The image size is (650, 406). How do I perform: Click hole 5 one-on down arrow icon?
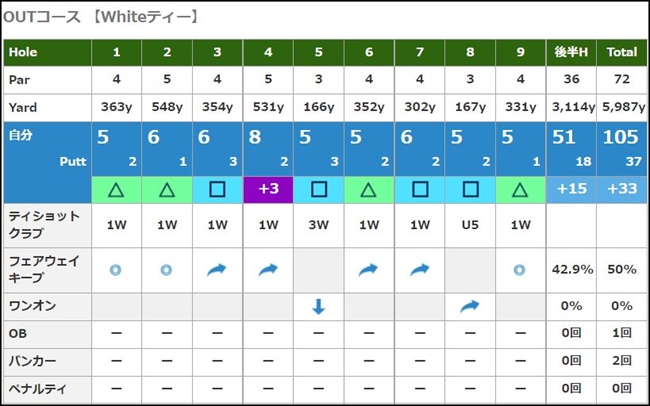(x=318, y=308)
